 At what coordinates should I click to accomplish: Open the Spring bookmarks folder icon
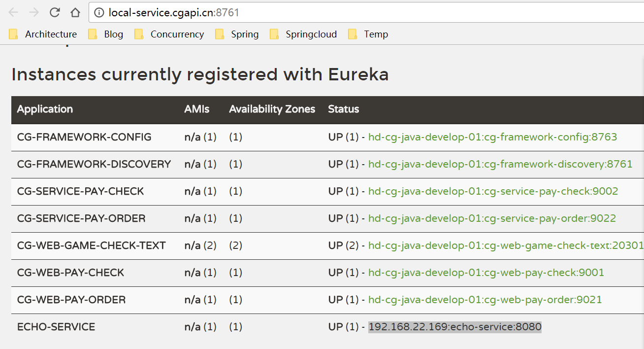[x=219, y=34]
